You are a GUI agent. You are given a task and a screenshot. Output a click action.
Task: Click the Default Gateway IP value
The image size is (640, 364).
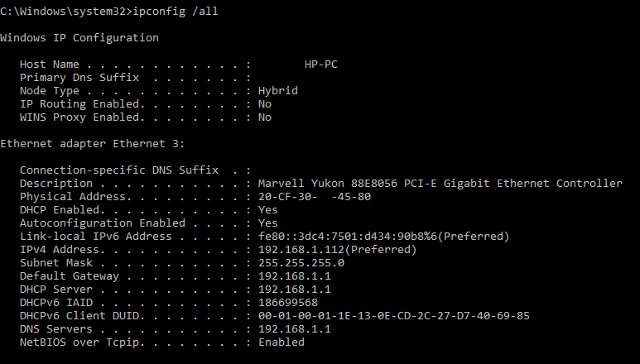coord(294,275)
